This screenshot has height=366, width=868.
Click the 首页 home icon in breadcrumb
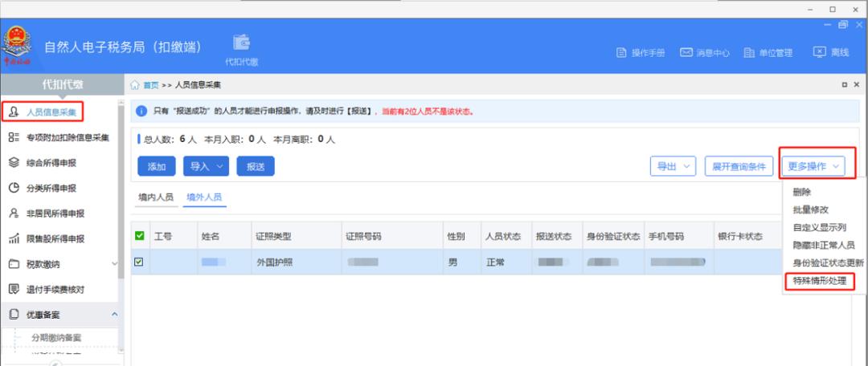click(136, 85)
